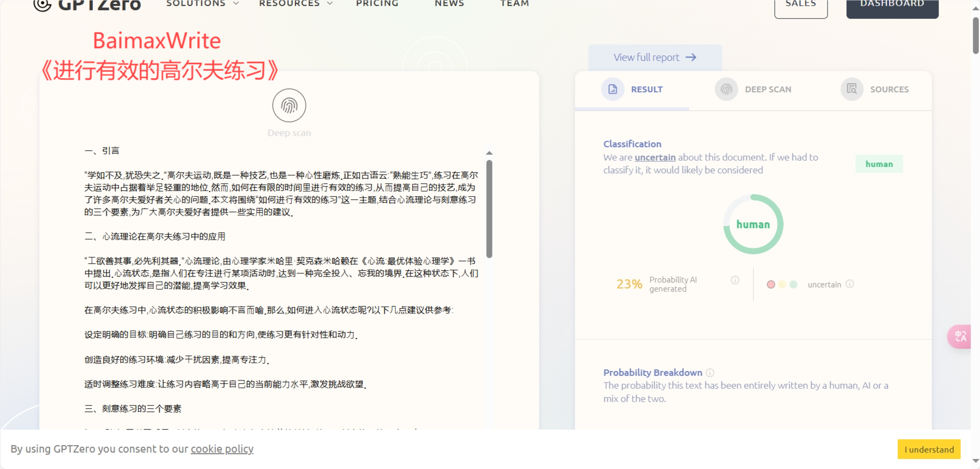This screenshot has height=469, width=980.
Task: Click the human classification badge
Action: 879,164
